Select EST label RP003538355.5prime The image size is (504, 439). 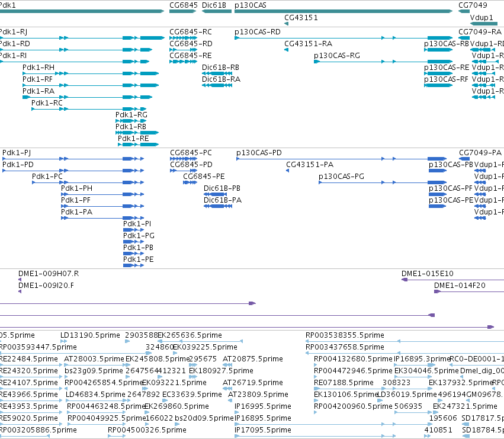345,335
